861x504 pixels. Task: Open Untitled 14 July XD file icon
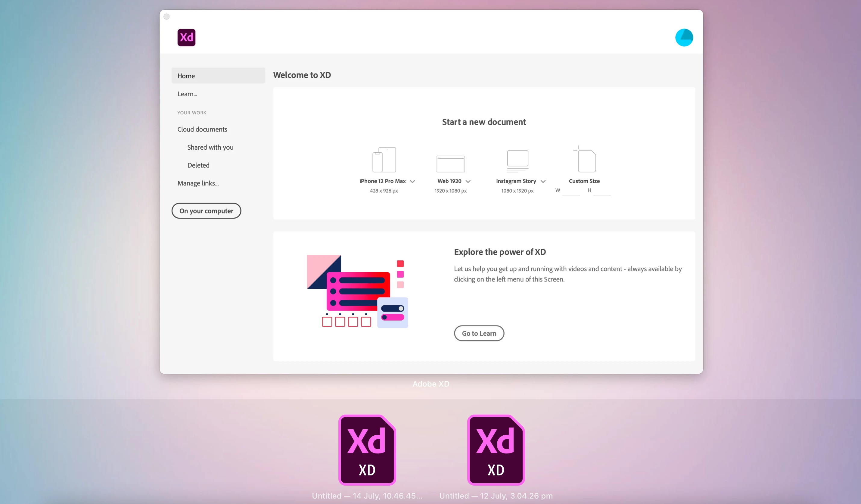coord(367,450)
